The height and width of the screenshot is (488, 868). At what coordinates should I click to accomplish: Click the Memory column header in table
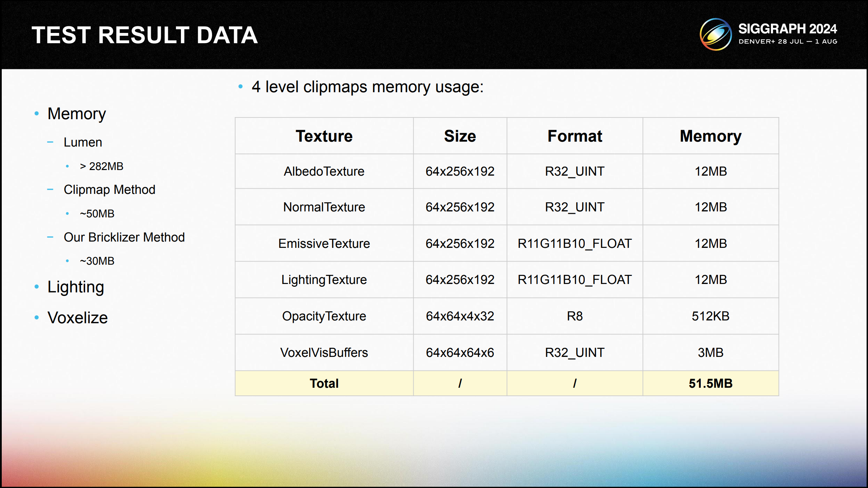[x=710, y=136]
